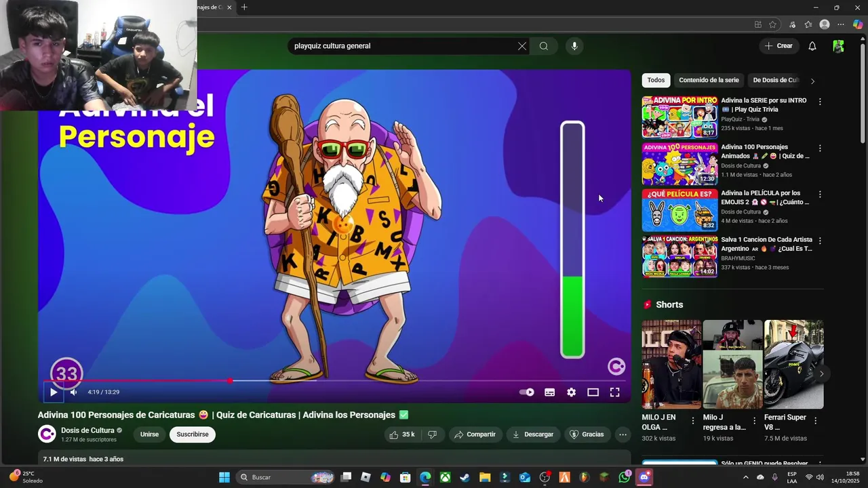Click the Compartir button

475,434
